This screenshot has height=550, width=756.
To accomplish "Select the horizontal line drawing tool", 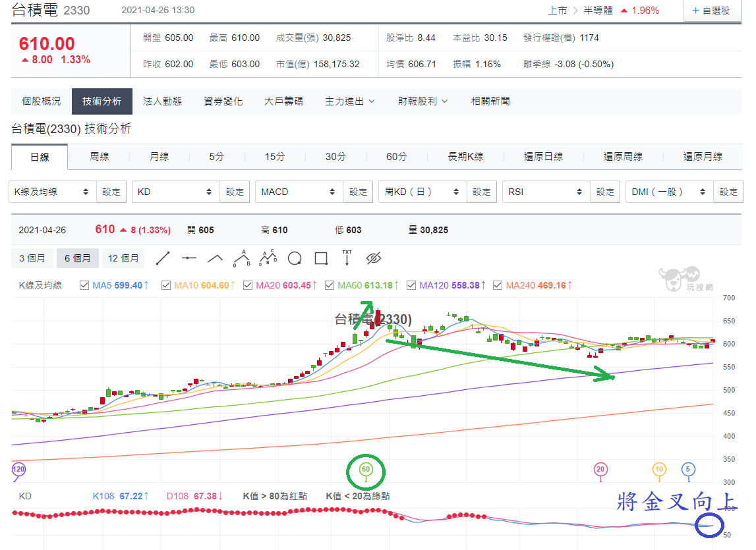I will tap(189, 258).
